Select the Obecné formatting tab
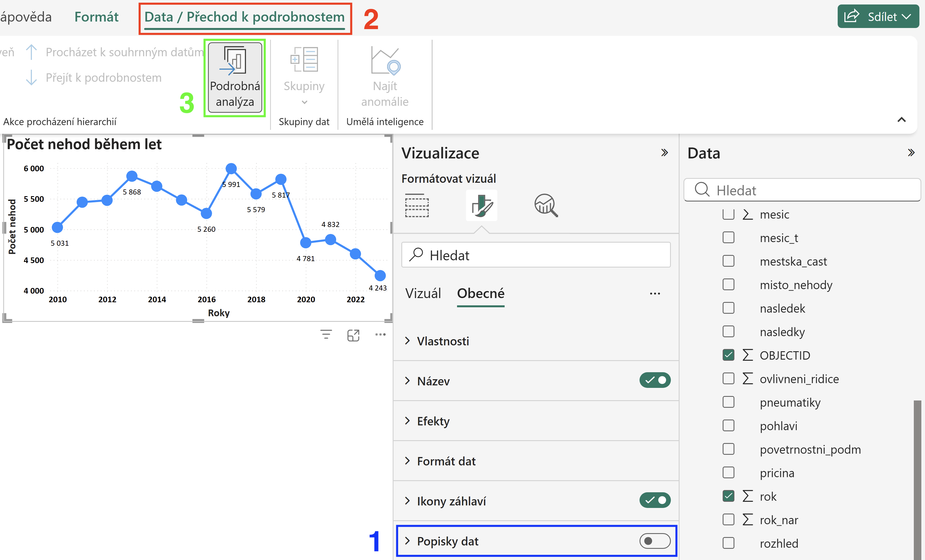This screenshot has height=560, width=925. tap(481, 294)
